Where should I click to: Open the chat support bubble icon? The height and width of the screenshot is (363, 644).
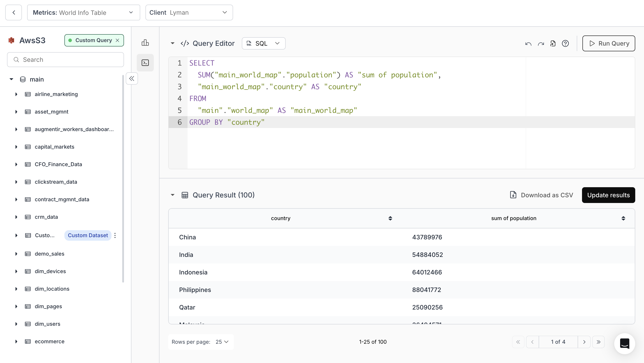pos(624,343)
